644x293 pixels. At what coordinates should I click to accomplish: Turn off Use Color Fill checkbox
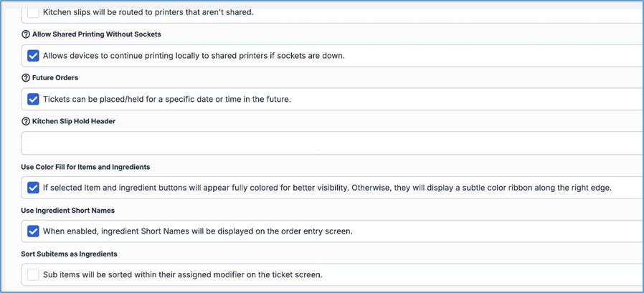pos(33,188)
